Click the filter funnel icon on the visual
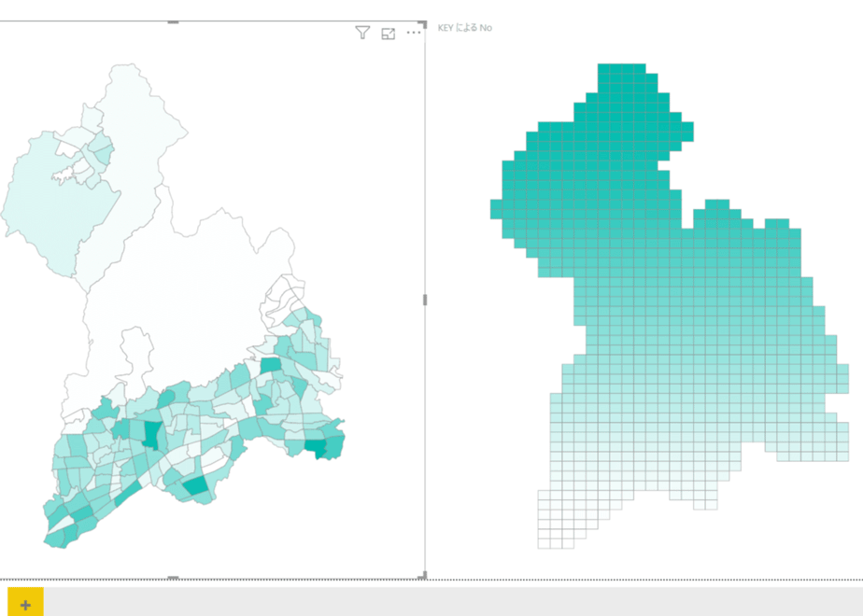Screen dimensions: 863x616 (362, 33)
